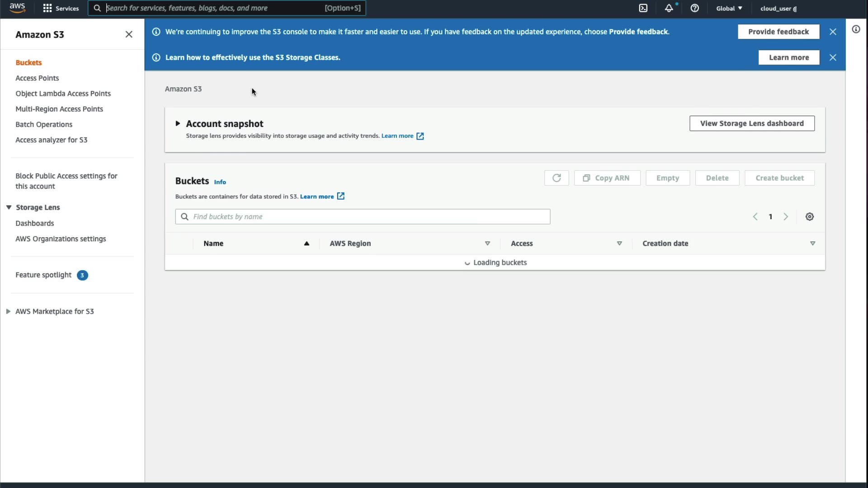Dismiss the Storage Classes banner
Screen dimensions: 868x488
pyautogui.click(x=833, y=57)
